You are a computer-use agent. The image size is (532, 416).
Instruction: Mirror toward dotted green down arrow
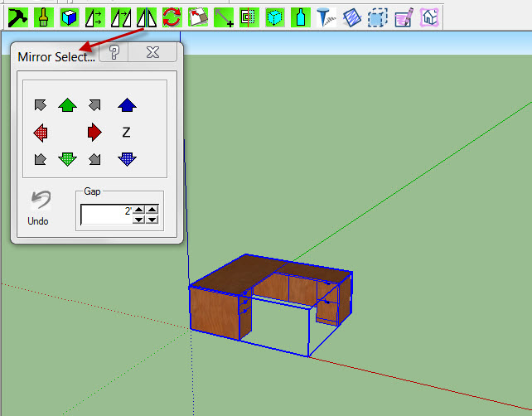pos(67,159)
